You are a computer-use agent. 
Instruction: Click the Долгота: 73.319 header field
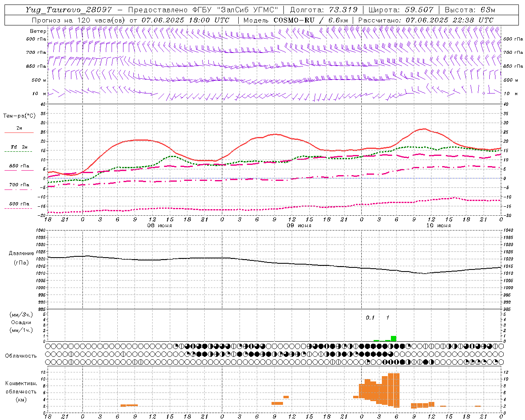coord(324,10)
